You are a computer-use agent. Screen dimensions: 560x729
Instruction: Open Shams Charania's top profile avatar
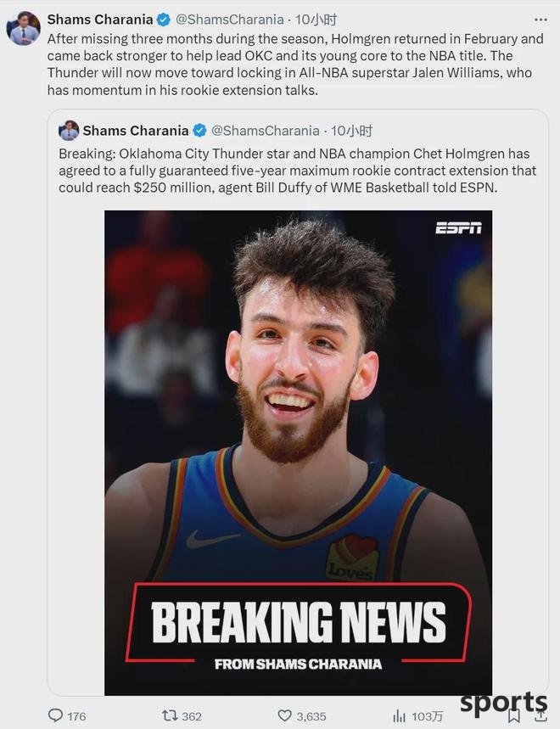(x=23, y=28)
